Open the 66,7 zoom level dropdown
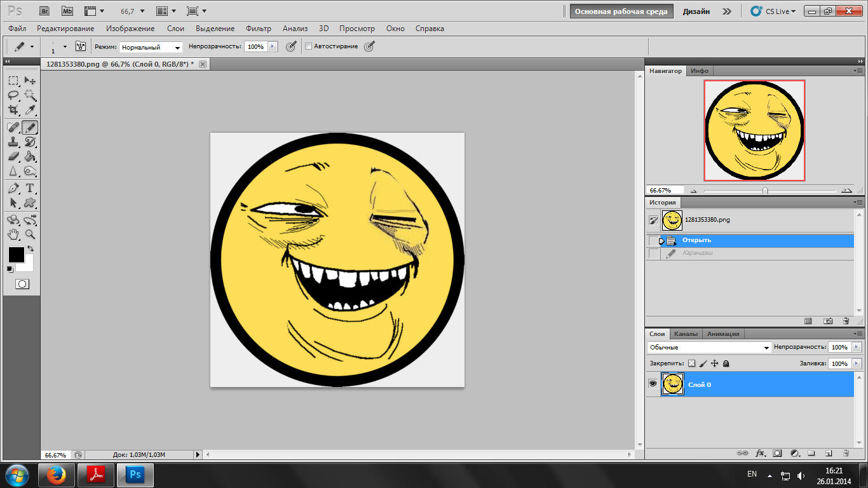This screenshot has width=868, height=488. pyautogui.click(x=133, y=11)
